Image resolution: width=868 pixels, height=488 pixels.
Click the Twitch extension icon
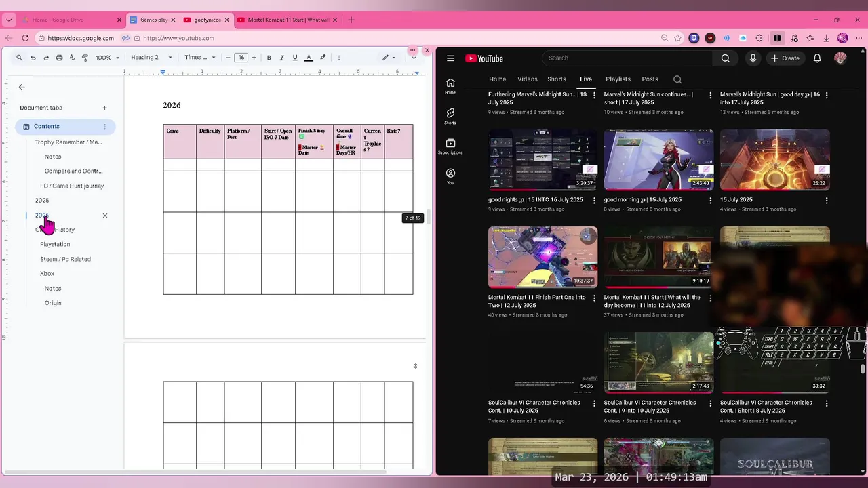pyautogui.click(x=694, y=38)
